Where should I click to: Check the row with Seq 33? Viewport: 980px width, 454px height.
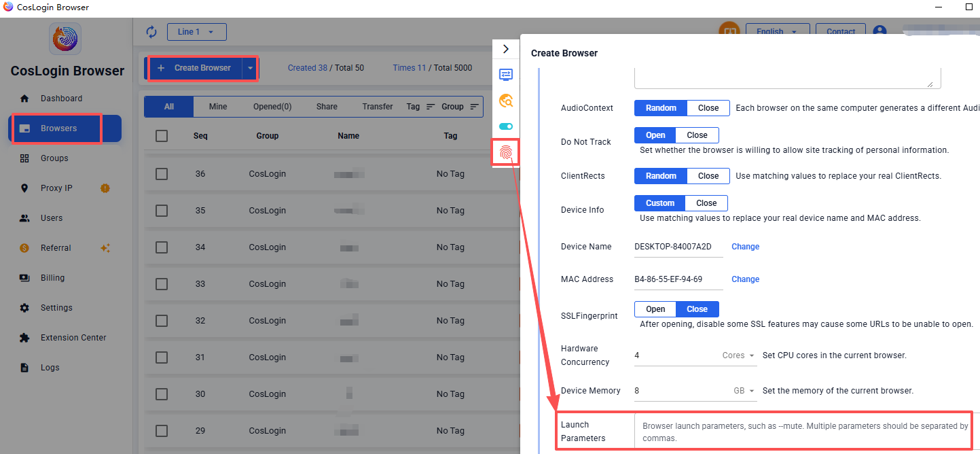162,284
